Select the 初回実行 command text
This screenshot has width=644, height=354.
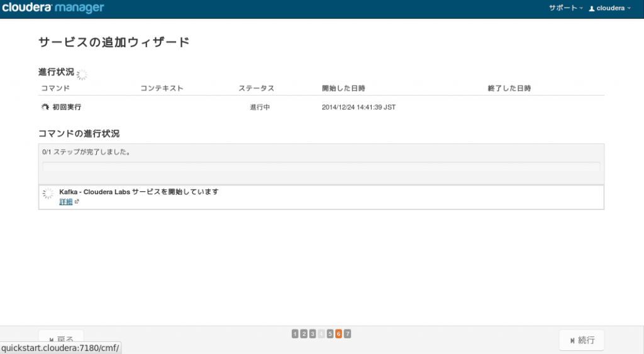tap(67, 107)
